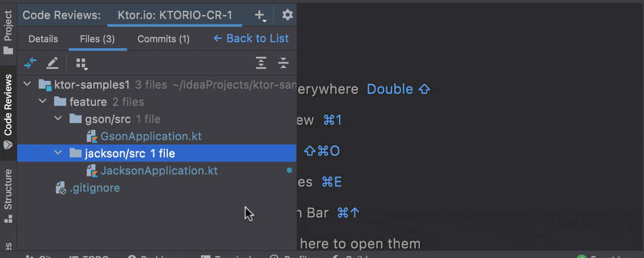Select the Code Reviews sidebar tab
Viewport: 644px width, 258px height.
(8, 112)
